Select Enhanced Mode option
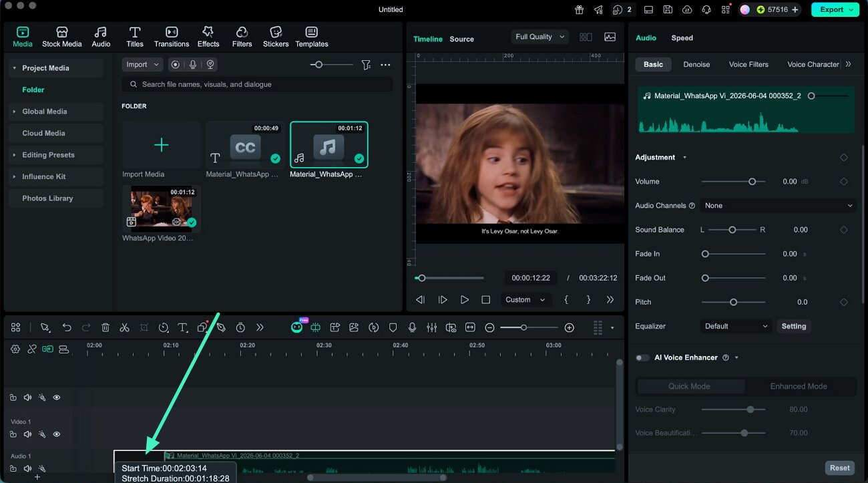The image size is (868, 483). [799, 386]
